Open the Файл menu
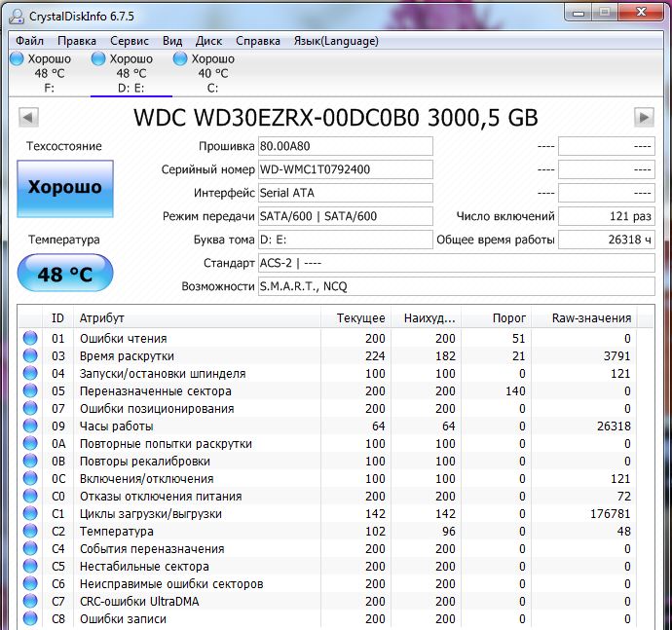Screen dimensions: 672x630 pos(30,41)
